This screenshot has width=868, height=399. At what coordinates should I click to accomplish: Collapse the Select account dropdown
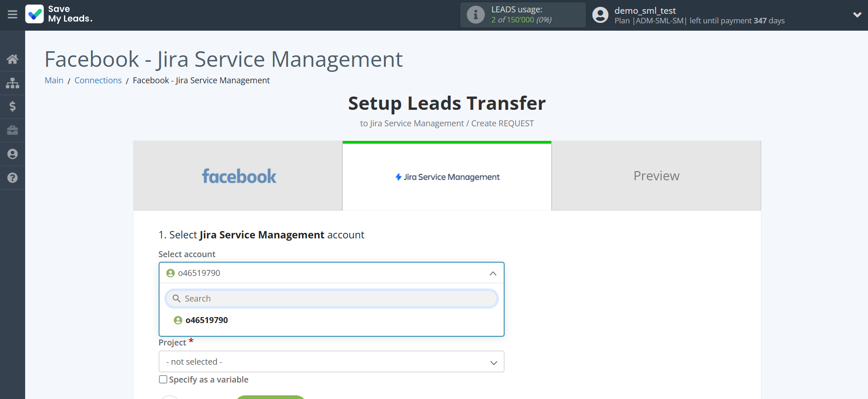click(493, 273)
